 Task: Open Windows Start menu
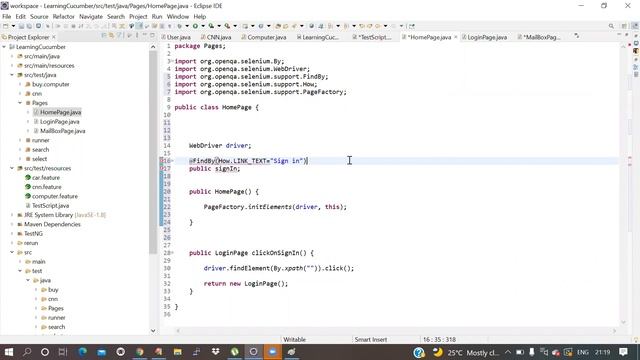tap(8, 352)
